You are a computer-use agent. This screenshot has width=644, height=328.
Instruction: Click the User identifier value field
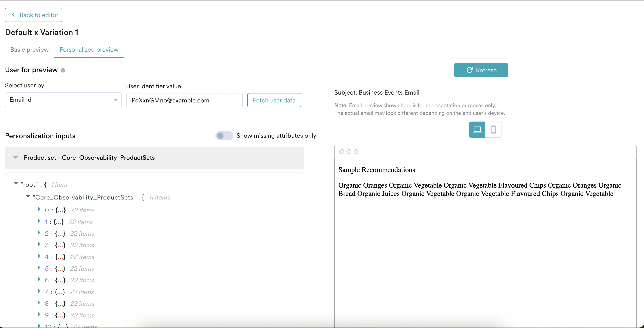tap(184, 100)
